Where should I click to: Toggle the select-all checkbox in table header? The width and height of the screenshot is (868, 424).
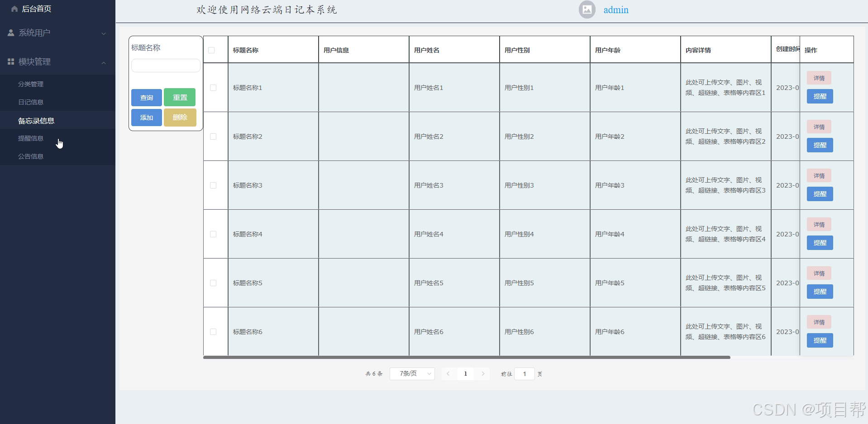coord(211,50)
